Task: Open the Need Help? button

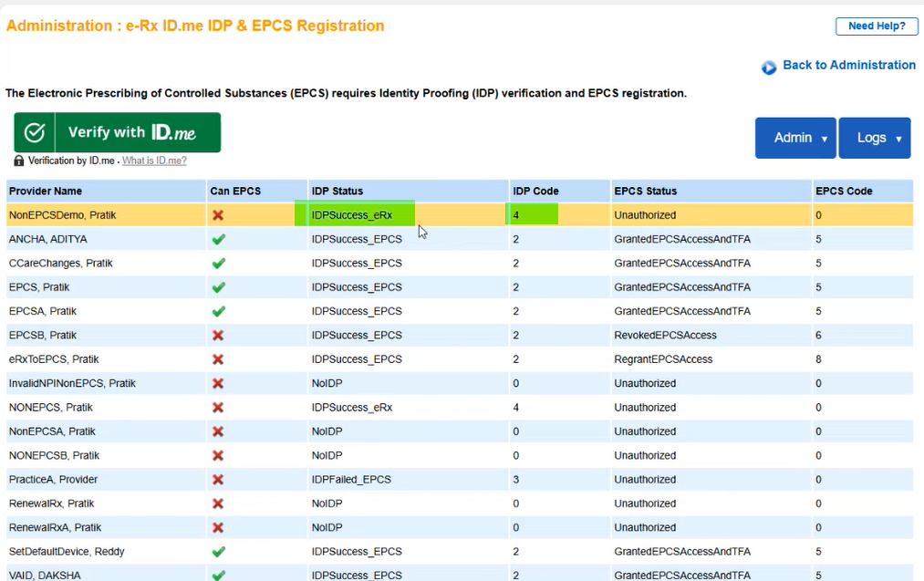Action: point(876,26)
